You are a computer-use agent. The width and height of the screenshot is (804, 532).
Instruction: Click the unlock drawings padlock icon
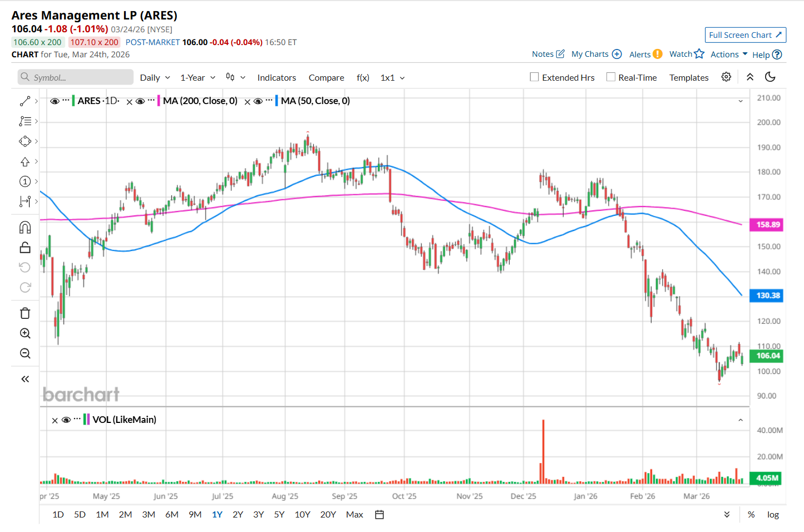(25, 248)
